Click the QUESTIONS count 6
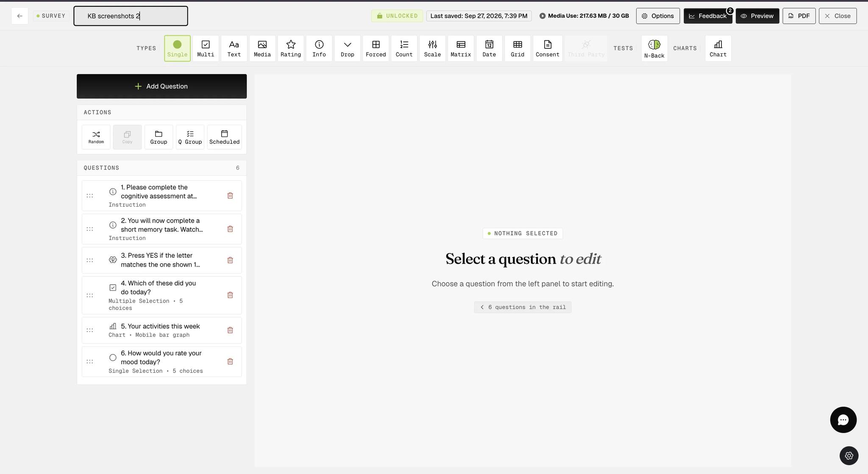The image size is (868, 474). pos(238,168)
